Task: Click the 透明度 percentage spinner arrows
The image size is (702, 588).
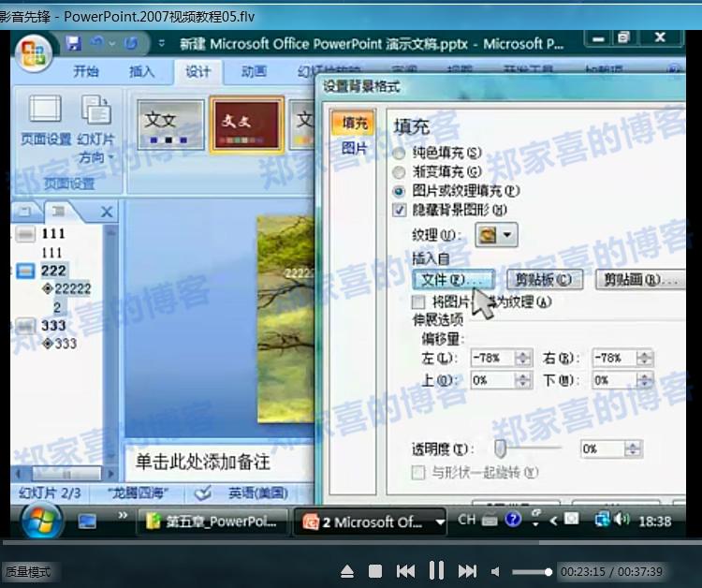Action: (633, 448)
